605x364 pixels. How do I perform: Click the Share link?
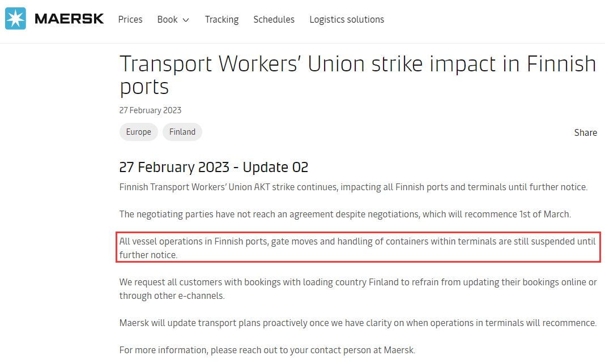[585, 132]
